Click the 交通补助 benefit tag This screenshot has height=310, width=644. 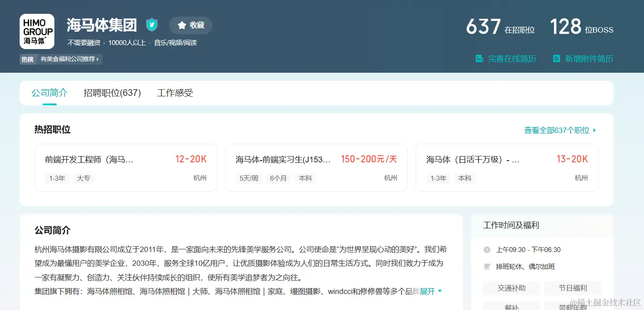[512, 288]
